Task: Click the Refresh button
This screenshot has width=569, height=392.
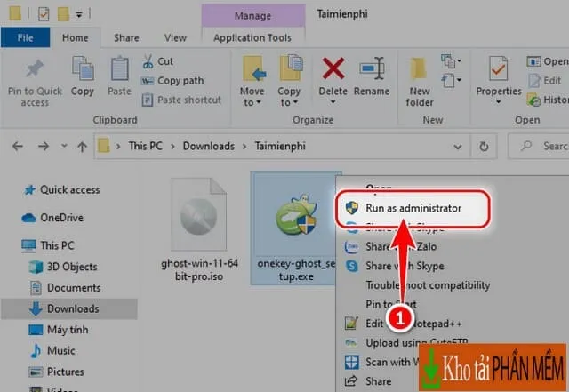Action: [484, 147]
